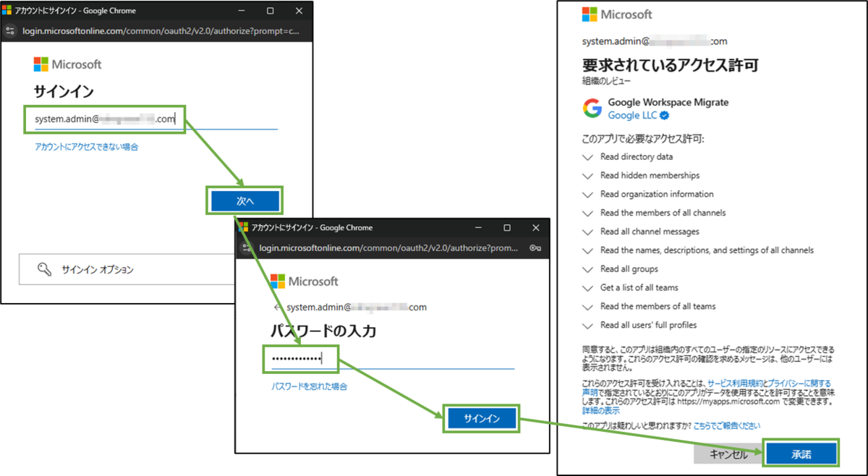Click site info icon in first Chrome address bar

coord(9,31)
